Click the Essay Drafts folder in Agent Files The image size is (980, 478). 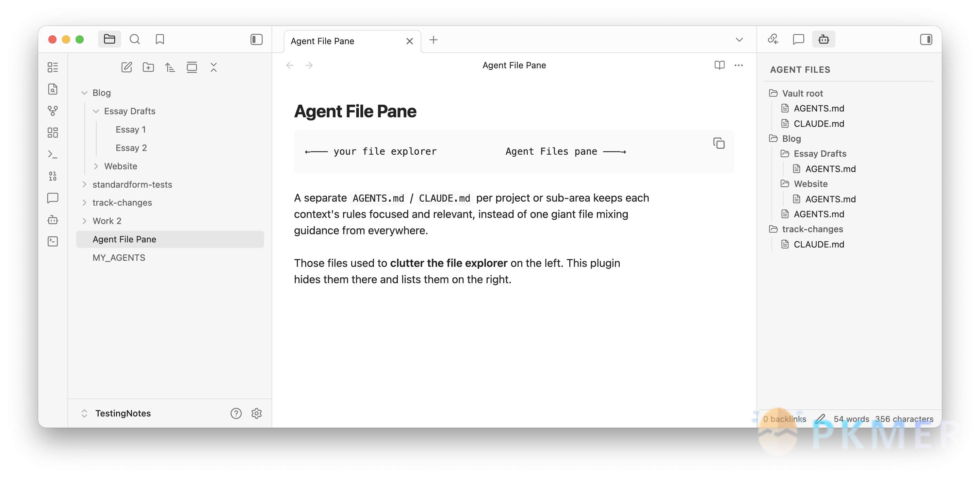coord(819,154)
